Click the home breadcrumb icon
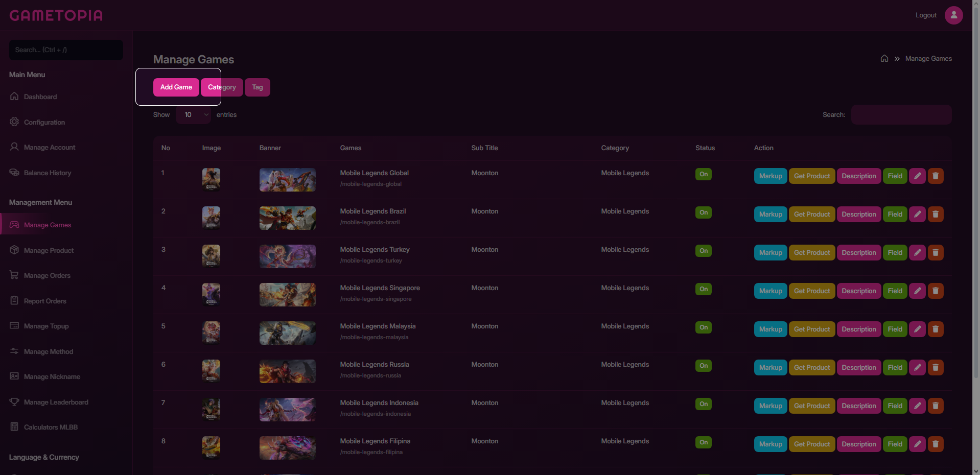Image resolution: width=980 pixels, height=475 pixels. click(x=884, y=59)
